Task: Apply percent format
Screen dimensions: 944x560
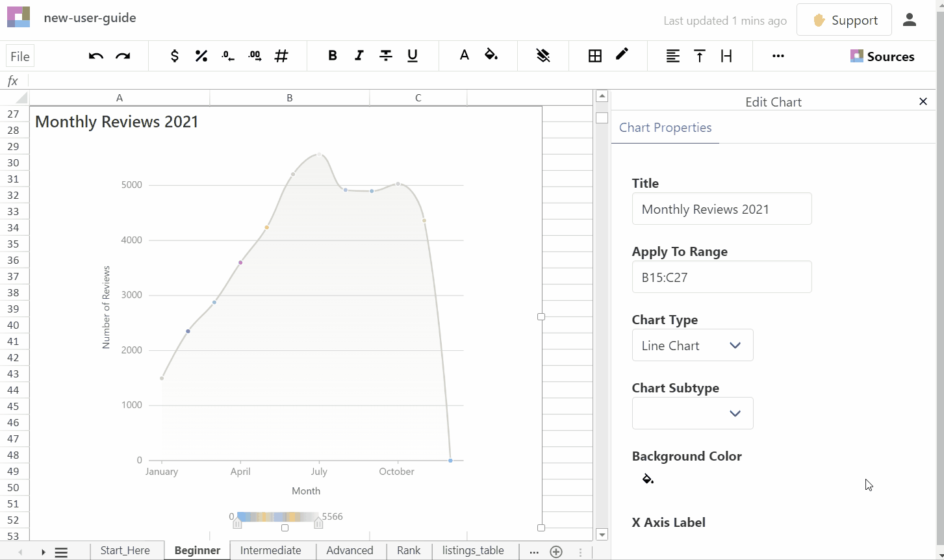Action: point(201,56)
